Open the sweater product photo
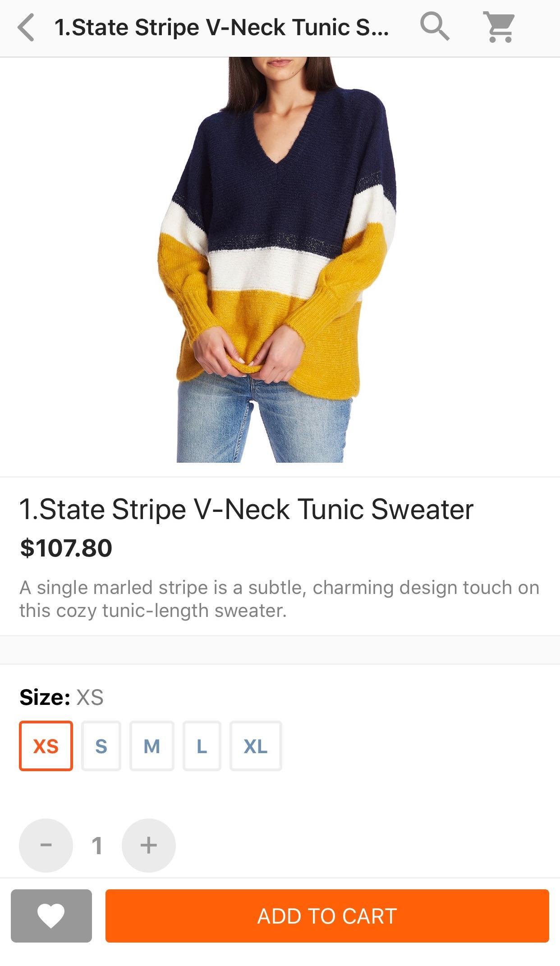 pyautogui.click(x=277, y=260)
